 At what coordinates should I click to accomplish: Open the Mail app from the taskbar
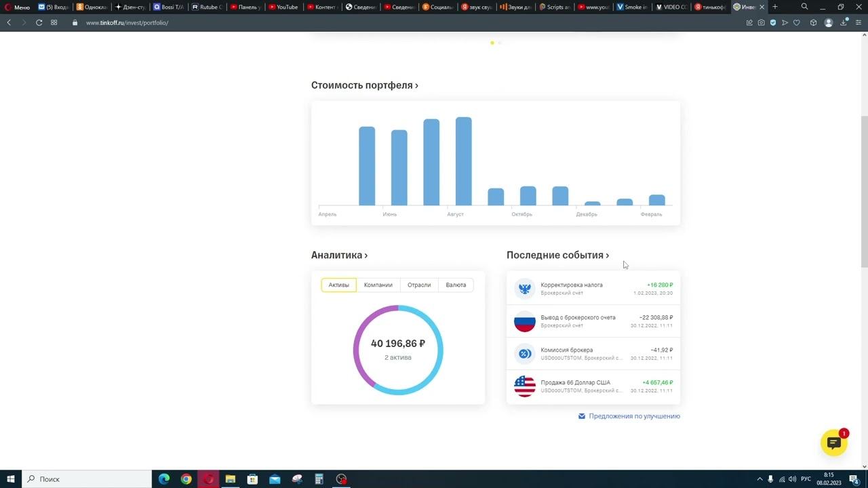click(275, 479)
